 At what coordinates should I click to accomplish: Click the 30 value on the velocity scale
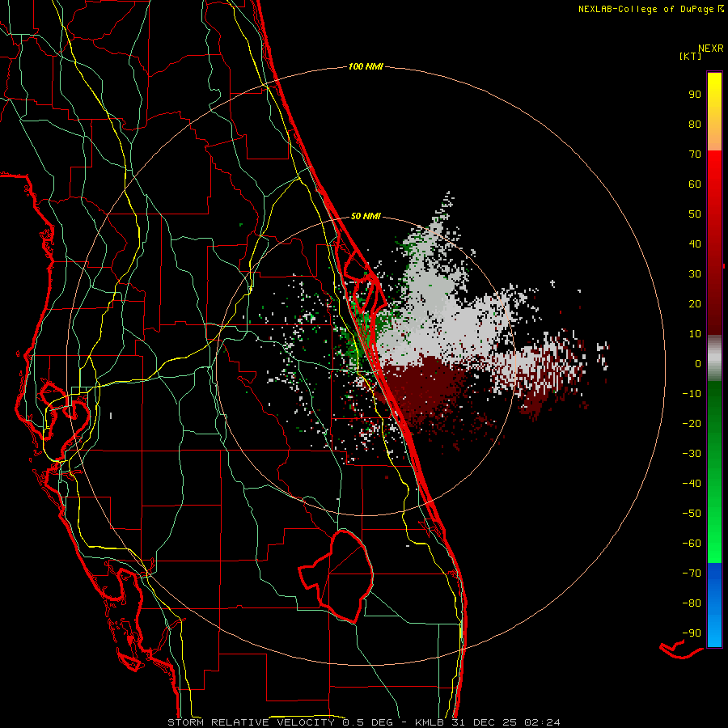695,274
